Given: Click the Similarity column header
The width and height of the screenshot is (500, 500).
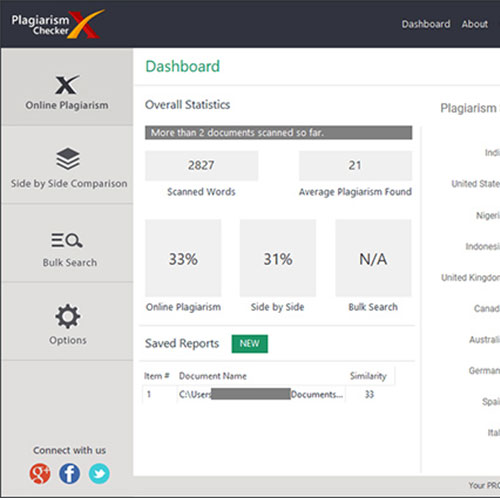Looking at the screenshot, I should (x=368, y=376).
